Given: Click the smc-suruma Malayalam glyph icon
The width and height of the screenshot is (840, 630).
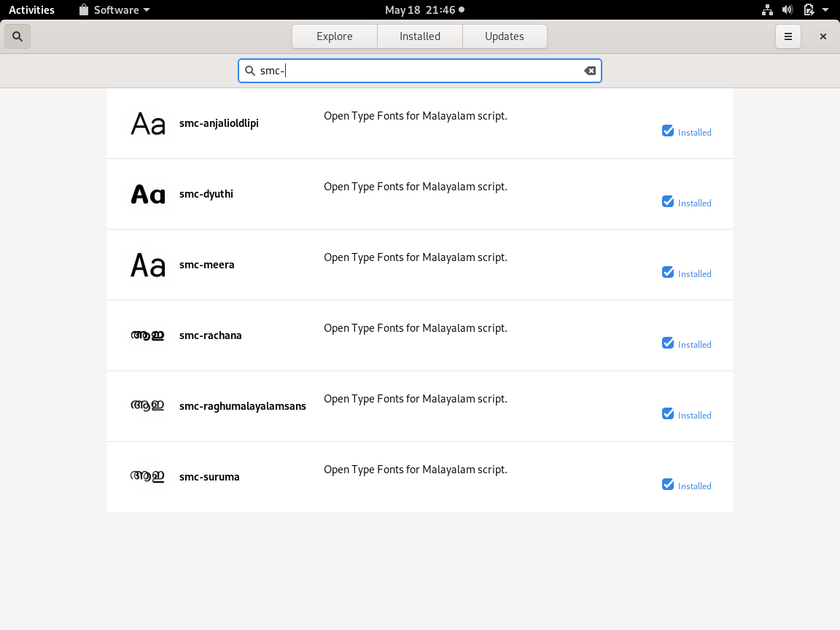Looking at the screenshot, I should 148,478.
